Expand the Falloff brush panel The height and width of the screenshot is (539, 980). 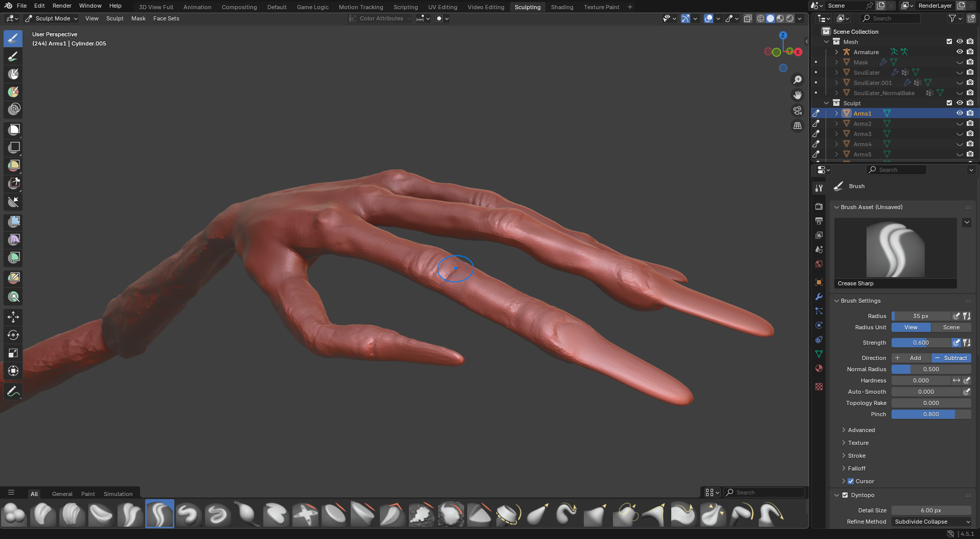856,468
